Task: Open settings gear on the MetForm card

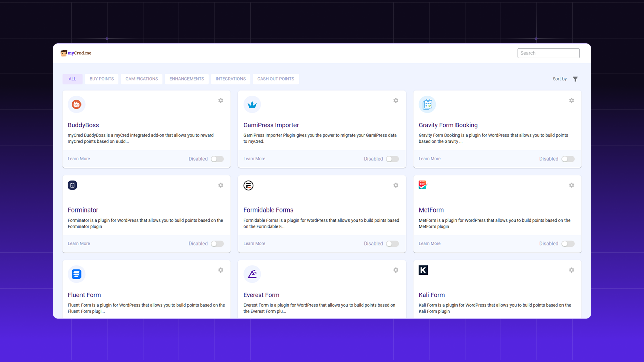Action: (x=572, y=185)
